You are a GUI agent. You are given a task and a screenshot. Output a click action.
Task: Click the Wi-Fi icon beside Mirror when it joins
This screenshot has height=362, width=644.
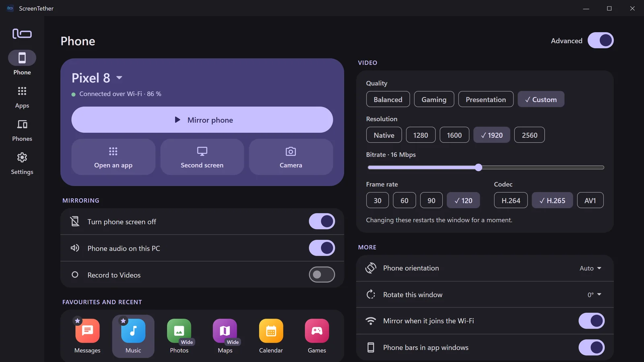(371, 321)
